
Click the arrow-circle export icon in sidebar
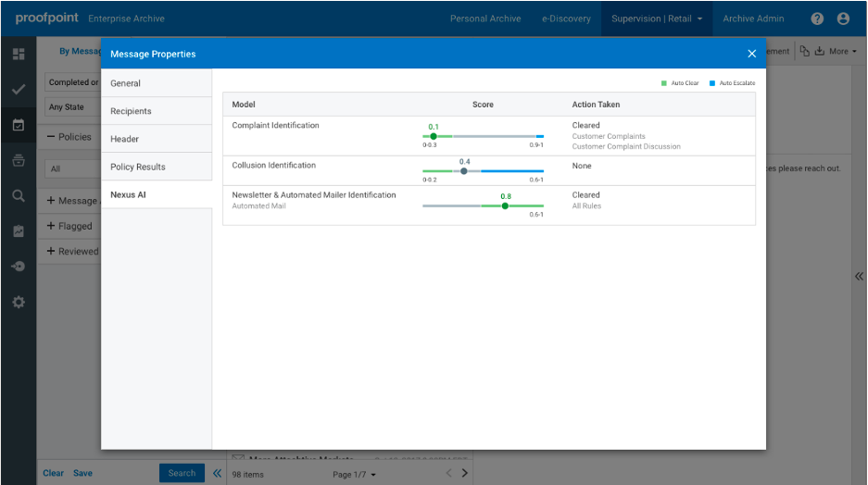19,267
